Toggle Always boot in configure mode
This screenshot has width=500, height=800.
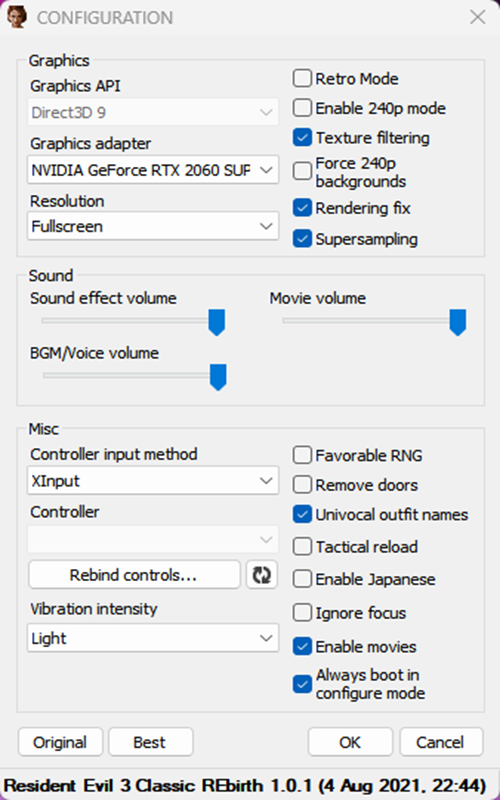302,684
